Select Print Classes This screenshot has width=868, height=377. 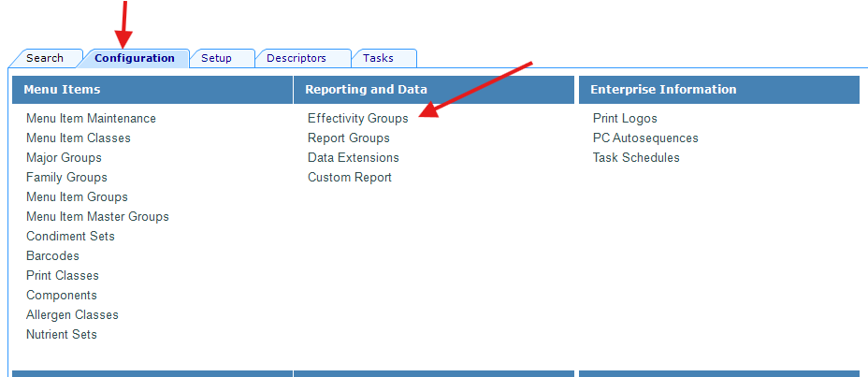click(62, 276)
